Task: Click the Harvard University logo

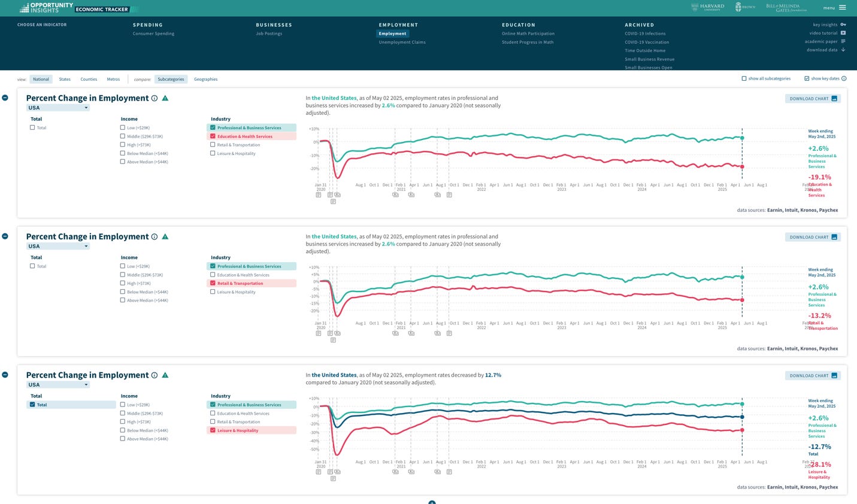Action: click(x=708, y=7)
